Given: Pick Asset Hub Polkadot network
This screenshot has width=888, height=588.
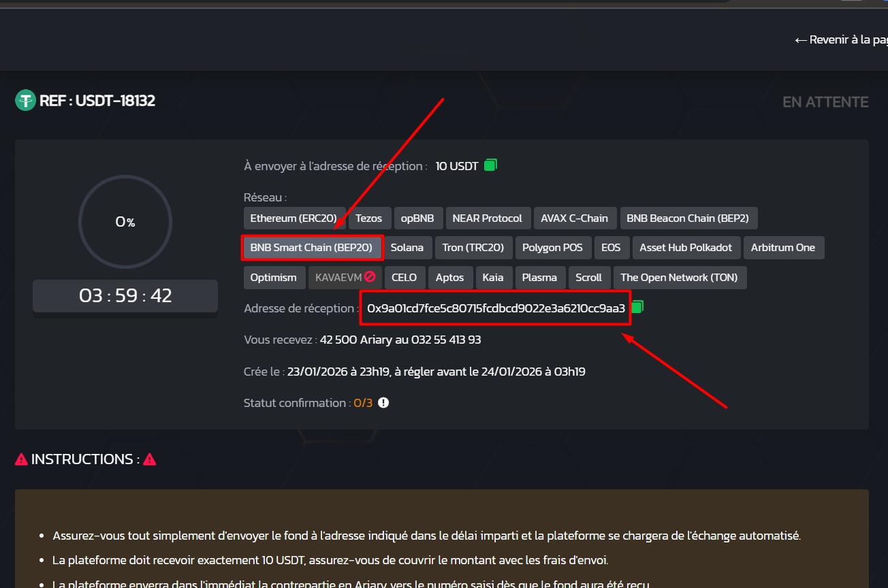Looking at the screenshot, I should click(x=686, y=248).
